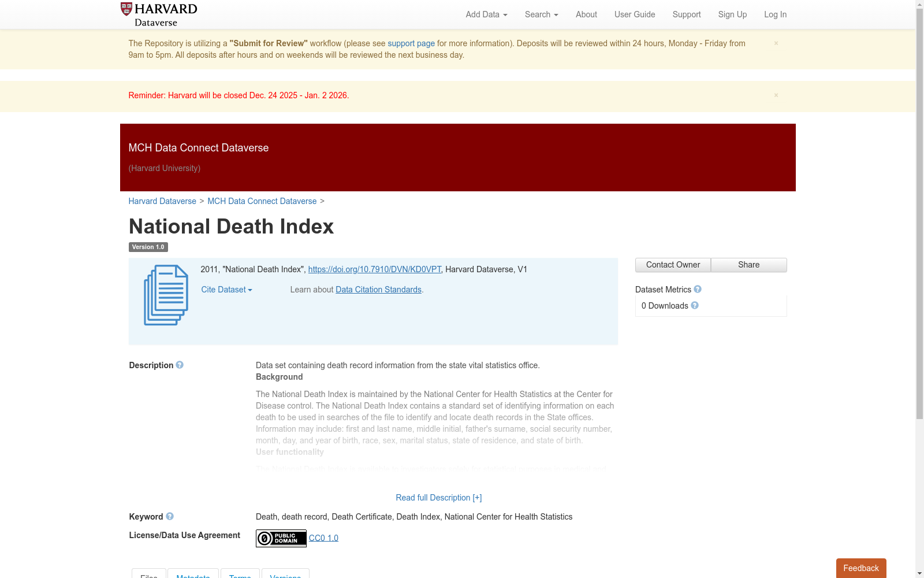Click Sign Up in the navbar
Image resolution: width=924 pixels, height=578 pixels.
click(x=732, y=14)
